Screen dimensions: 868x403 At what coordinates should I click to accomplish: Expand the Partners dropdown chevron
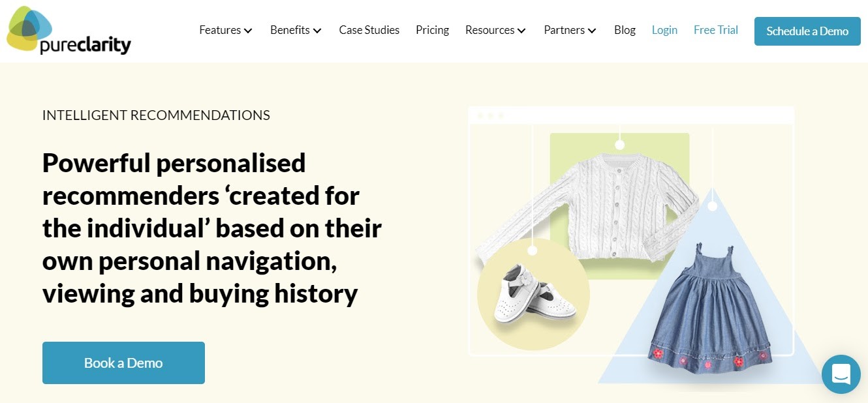pyautogui.click(x=592, y=31)
